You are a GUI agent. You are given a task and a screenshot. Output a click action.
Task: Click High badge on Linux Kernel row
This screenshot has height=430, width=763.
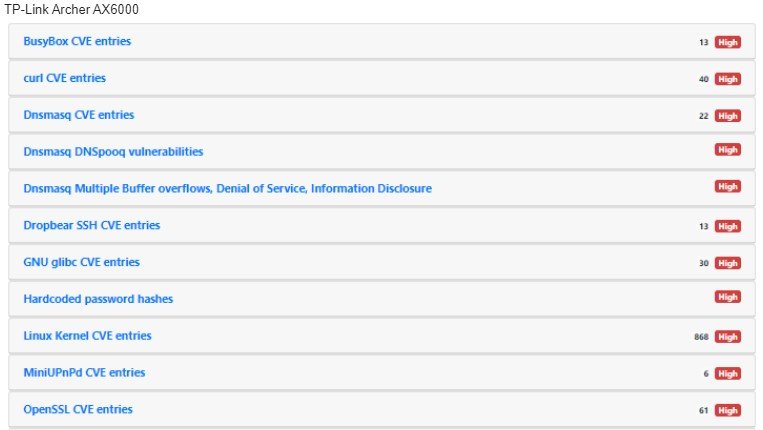728,337
